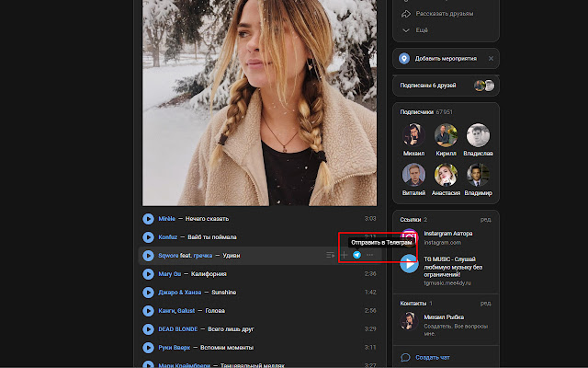Play Mary Gu — Калифорния
The width and height of the screenshot is (588, 368).
[148, 274]
